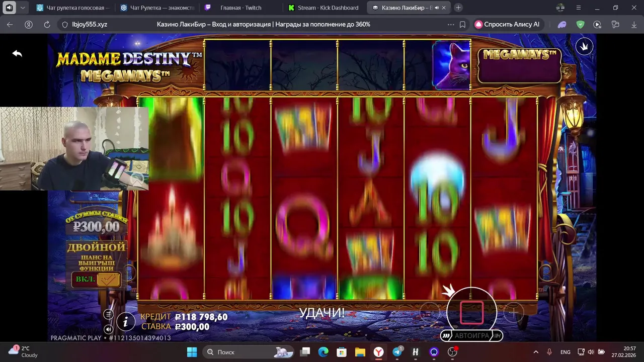Click the casino crown logo icon
This screenshot has width=644, height=362.
pos(585,47)
